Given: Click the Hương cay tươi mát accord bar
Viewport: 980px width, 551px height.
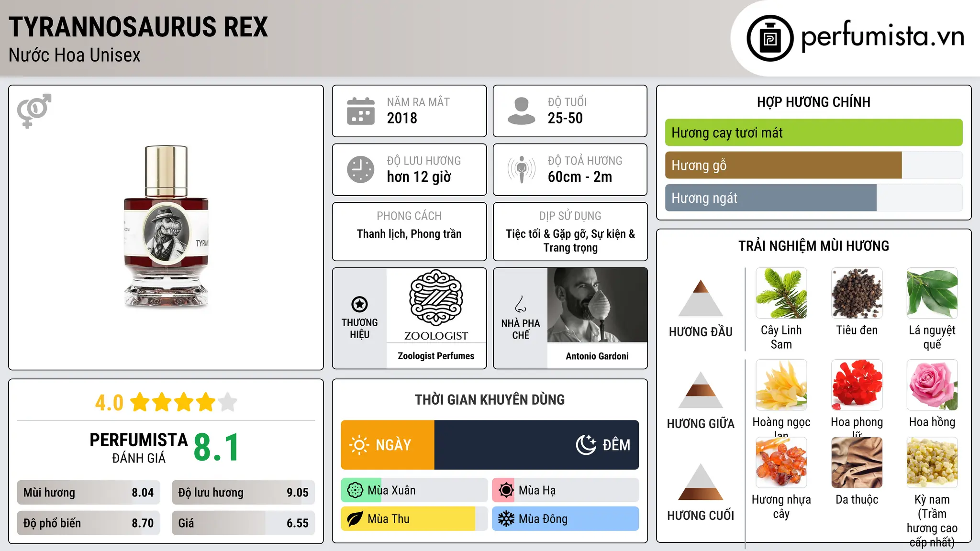Looking at the screenshot, I should [813, 132].
